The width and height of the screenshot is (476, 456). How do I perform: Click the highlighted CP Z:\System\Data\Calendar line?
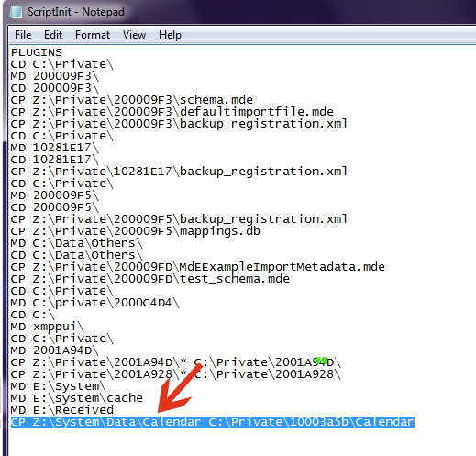213,422
